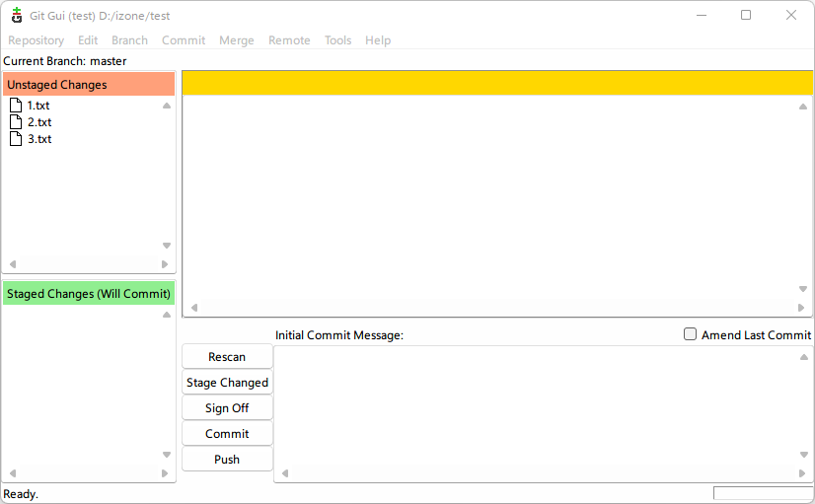The image size is (815, 504).
Task: Open the Repository menu
Action: 36,40
